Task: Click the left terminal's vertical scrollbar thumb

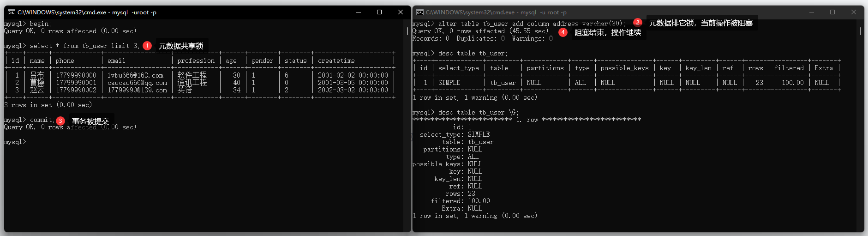Action: 407,31
